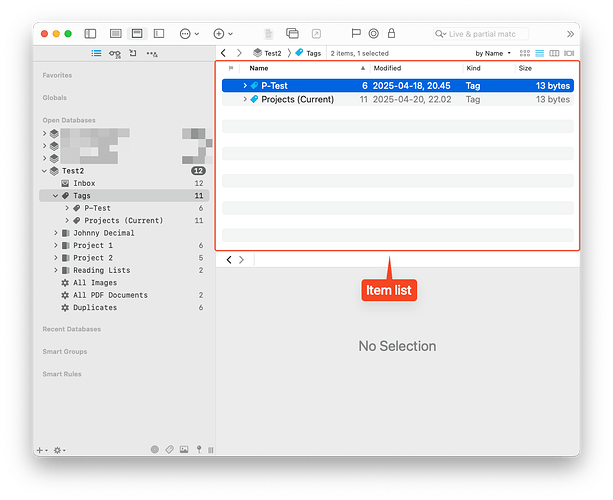Click the open externally arrow icon
Viewport: 613px width, 500px height.
(316, 34)
